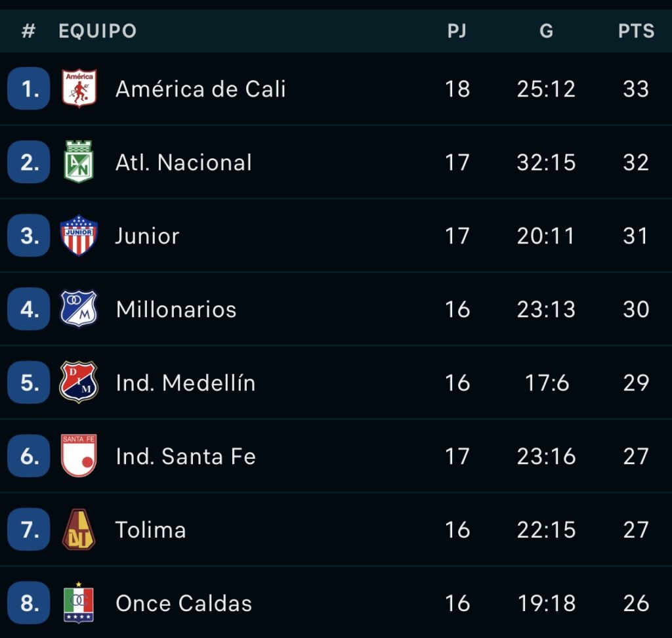Click the Once Caldas crest
The width and height of the screenshot is (672, 638).
pos(79,603)
